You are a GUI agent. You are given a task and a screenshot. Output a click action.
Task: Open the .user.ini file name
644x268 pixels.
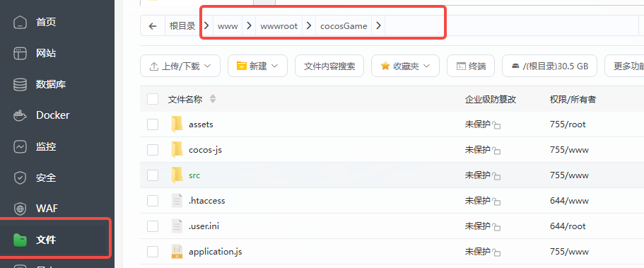coord(204,226)
